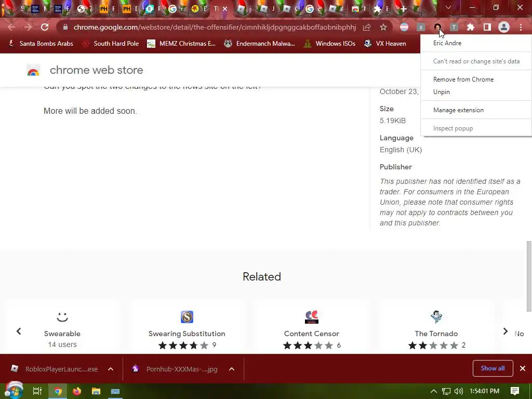Click 'Inspect popup' menu entry
The width and height of the screenshot is (532, 399).
(x=476, y=128)
